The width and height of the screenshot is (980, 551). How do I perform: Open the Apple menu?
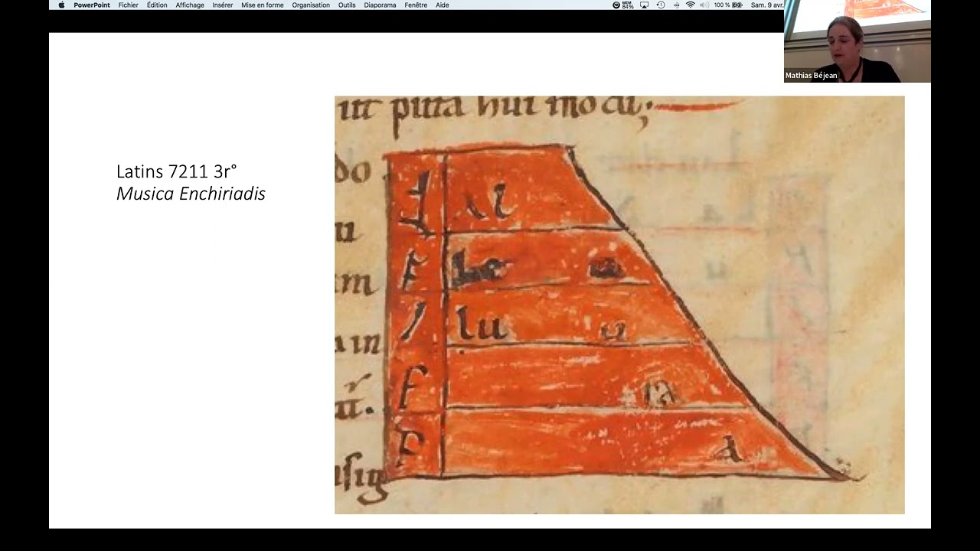(61, 5)
